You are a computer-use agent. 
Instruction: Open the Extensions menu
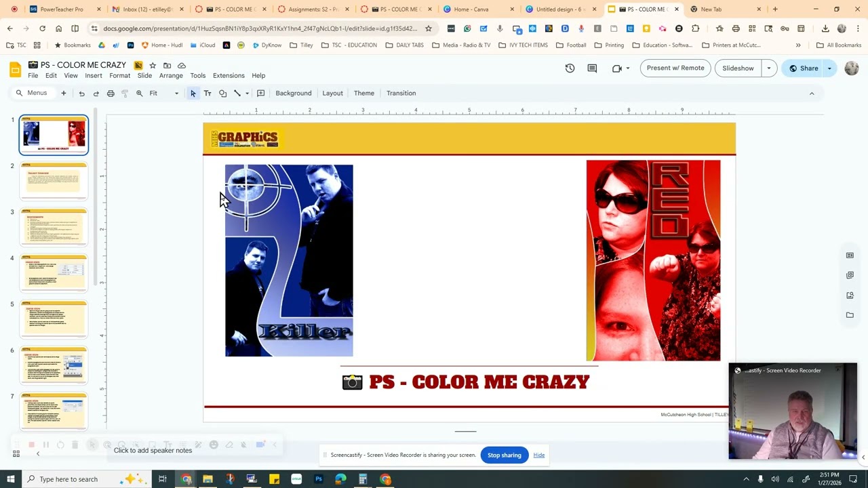(x=229, y=76)
